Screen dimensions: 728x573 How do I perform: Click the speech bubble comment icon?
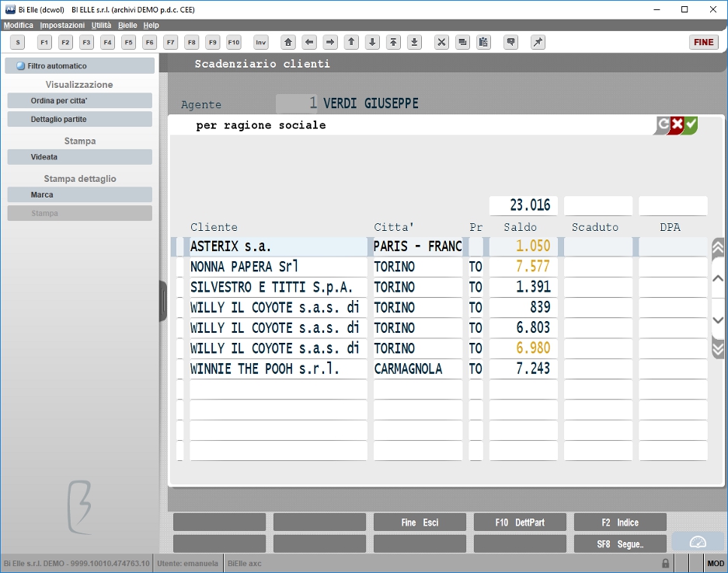510,42
